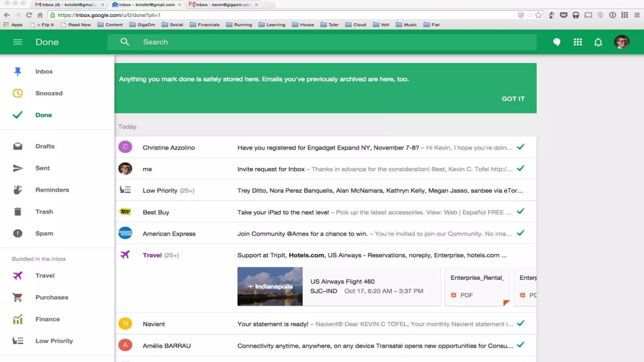Open the account profile picture

click(622, 42)
